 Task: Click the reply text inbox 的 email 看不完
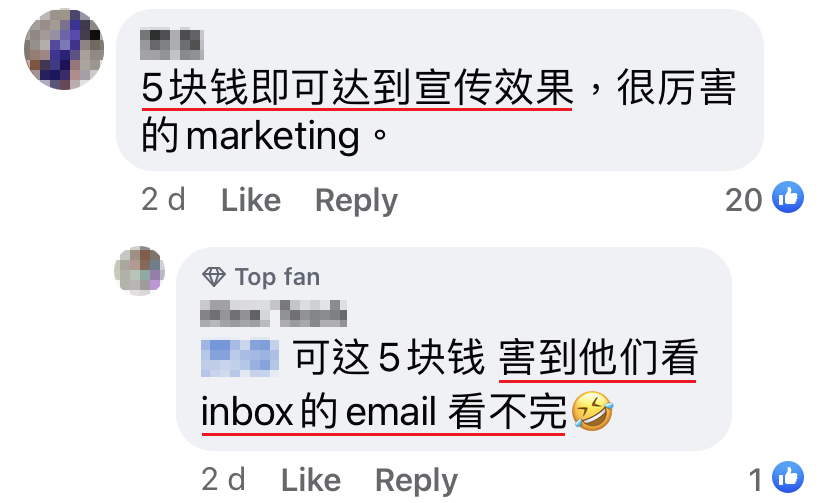pyautogui.click(x=384, y=412)
